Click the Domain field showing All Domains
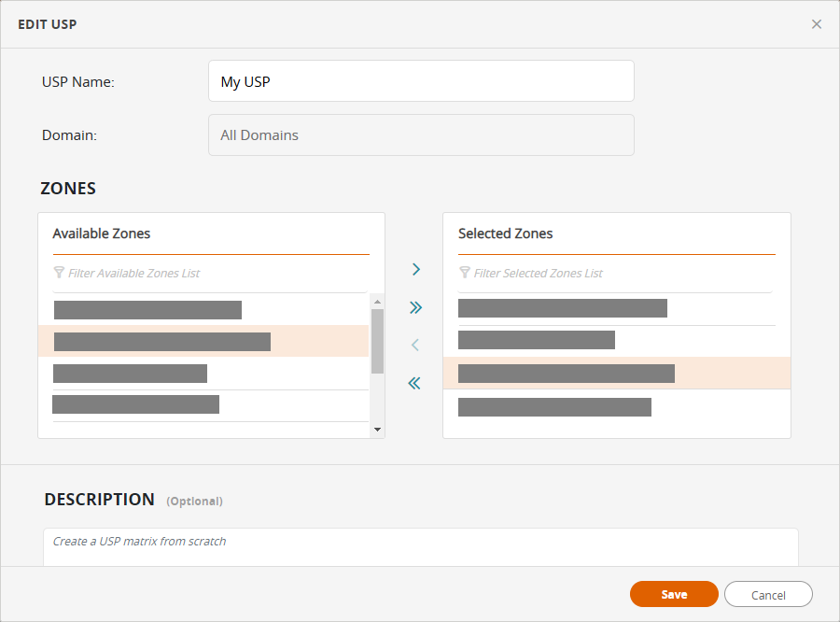This screenshot has width=840, height=622. (x=421, y=135)
